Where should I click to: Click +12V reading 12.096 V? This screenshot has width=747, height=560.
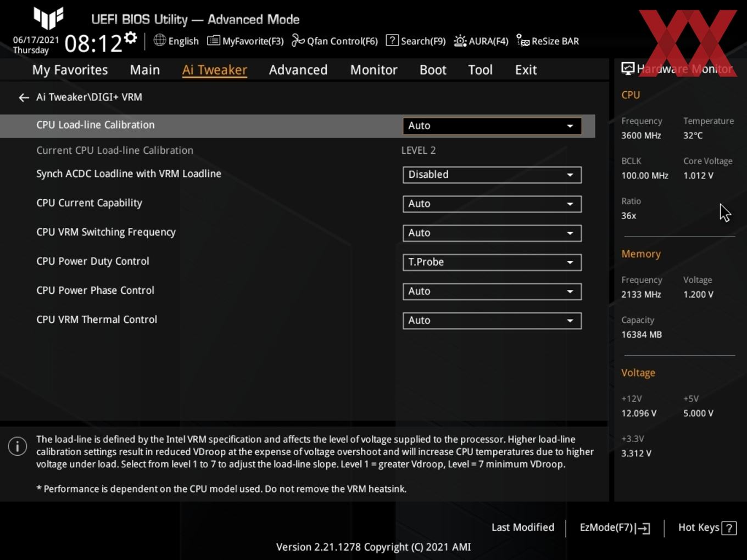point(639,413)
